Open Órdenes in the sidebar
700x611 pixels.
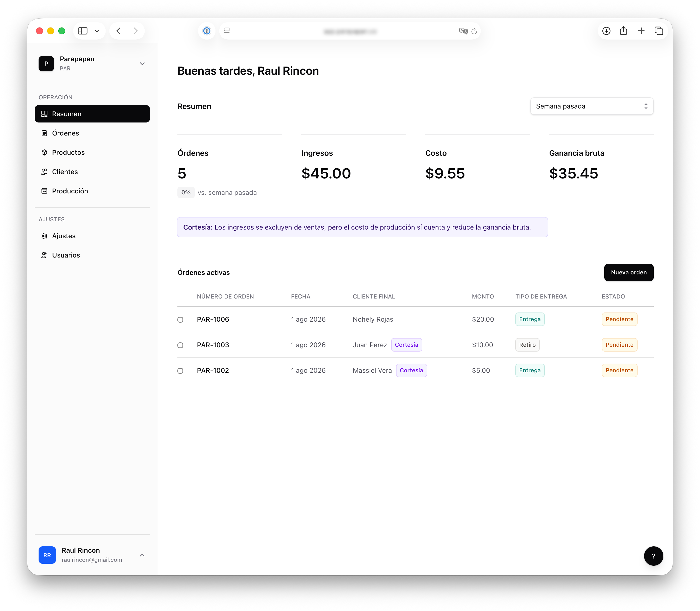point(92,133)
